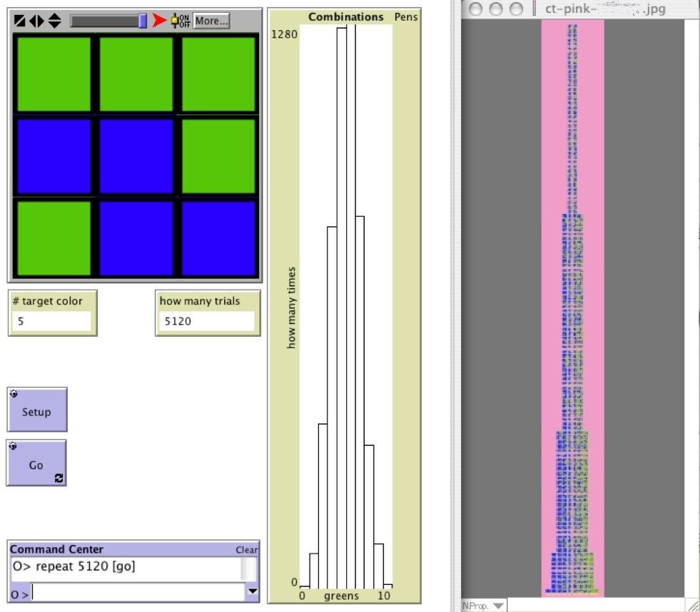Viewport: 700px width, 612px height.
Task: Click the tower image in ct-pink window
Action: click(572, 307)
